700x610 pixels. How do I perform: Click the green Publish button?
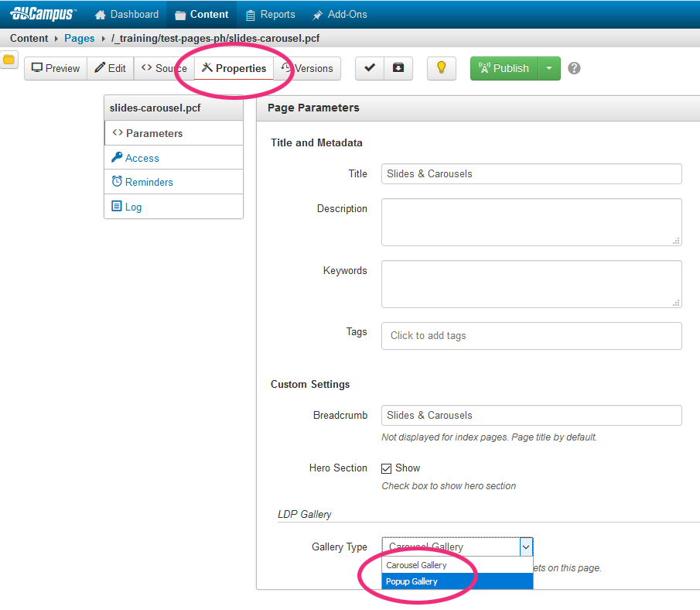504,68
